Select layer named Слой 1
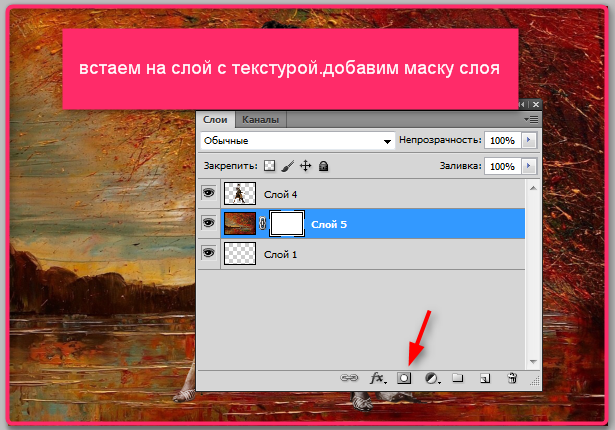Image resolution: width=615 pixels, height=430 pixels. click(280, 255)
